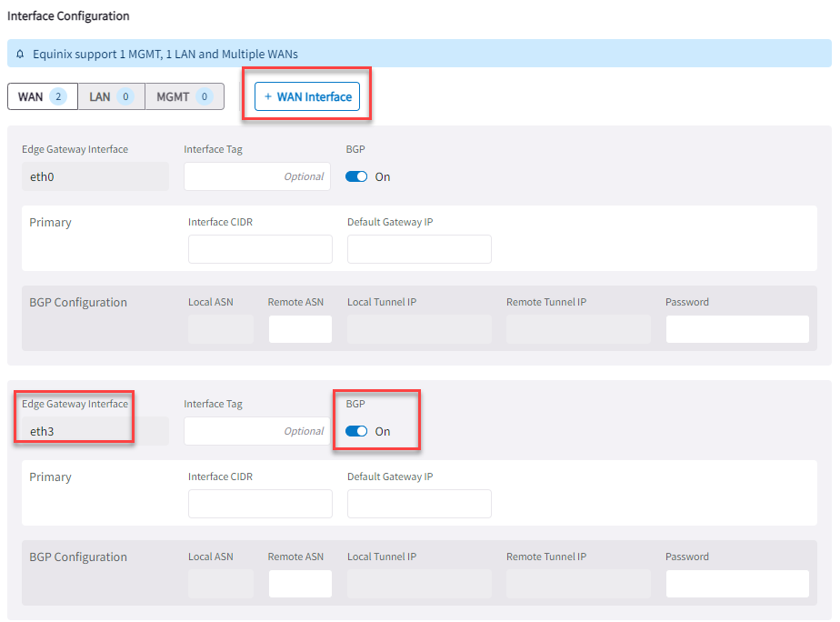Click the Local Tunnel IP field for eth3

click(x=419, y=583)
